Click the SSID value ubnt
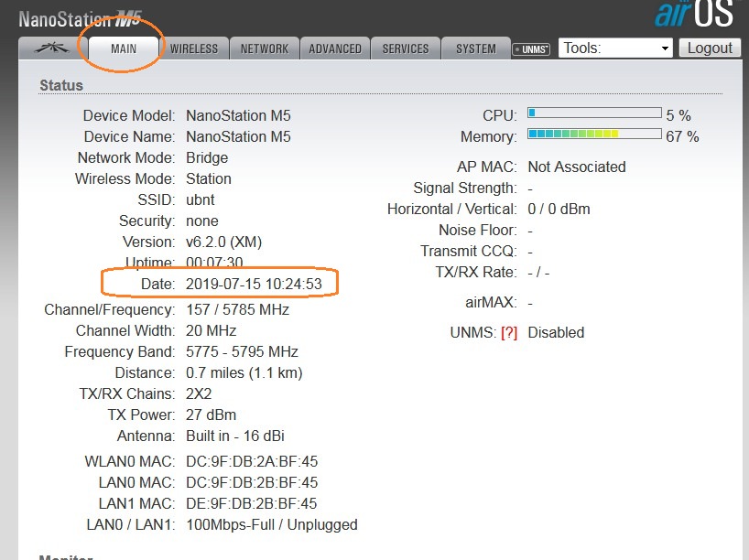 201,199
